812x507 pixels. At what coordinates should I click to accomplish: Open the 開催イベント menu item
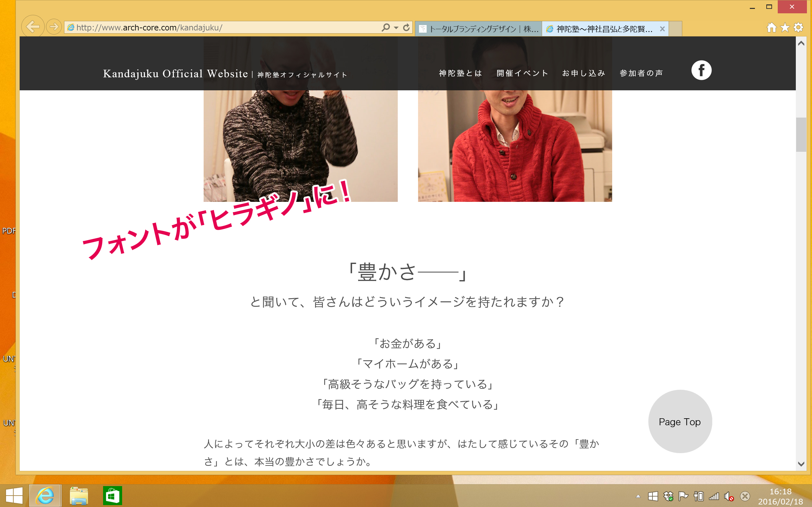pyautogui.click(x=522, y=73)
